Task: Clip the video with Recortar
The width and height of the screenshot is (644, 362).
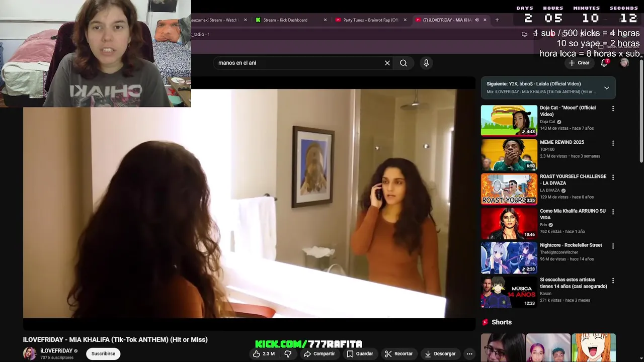Action: [x=398, y=353]
